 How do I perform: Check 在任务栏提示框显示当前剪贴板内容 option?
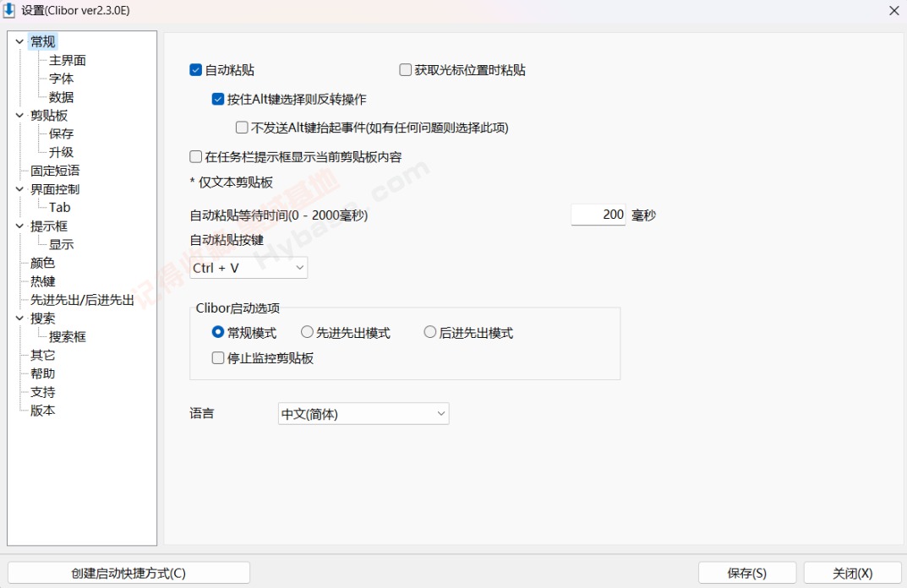pos(196,156)
